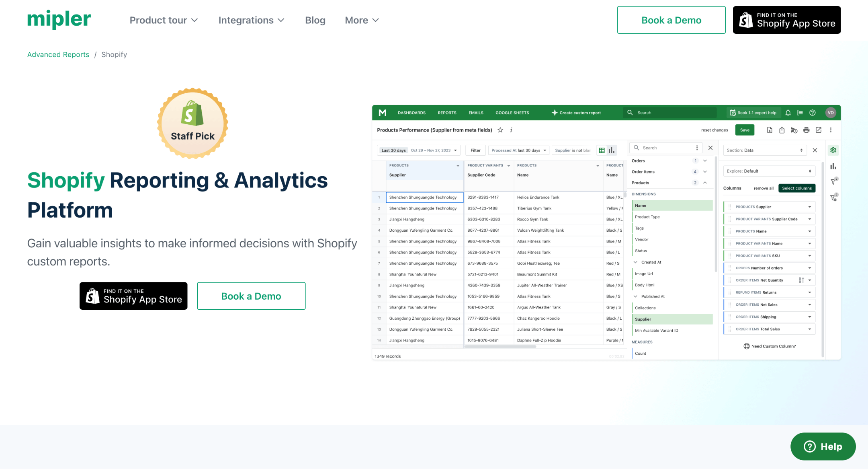Open the Blog menu item
868x469 pixels.
315,20
